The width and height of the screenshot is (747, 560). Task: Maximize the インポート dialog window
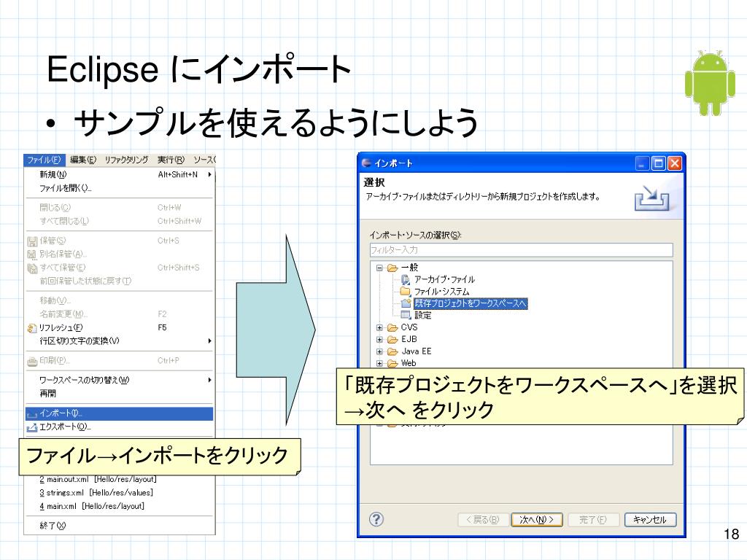point(659,163)
